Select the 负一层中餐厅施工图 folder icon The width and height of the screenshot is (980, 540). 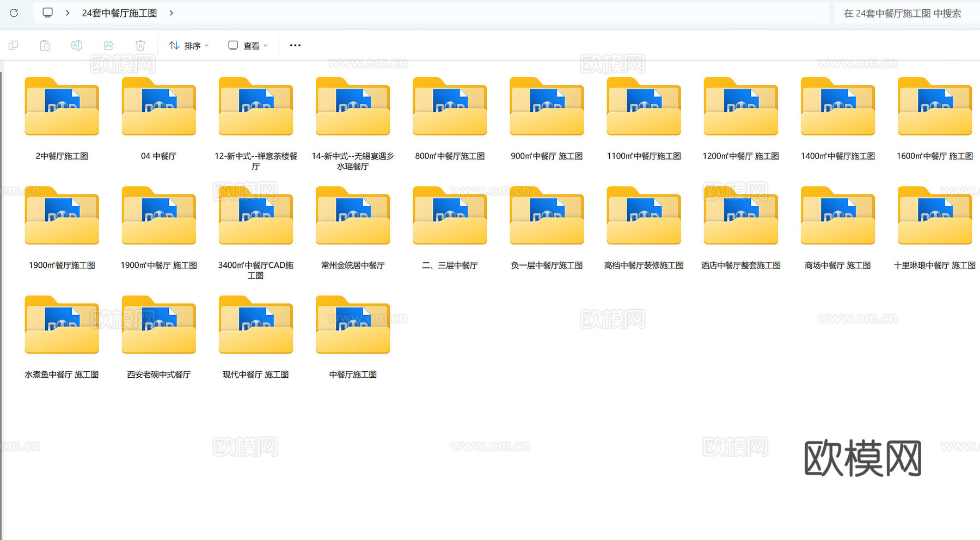tap(547, 216)
